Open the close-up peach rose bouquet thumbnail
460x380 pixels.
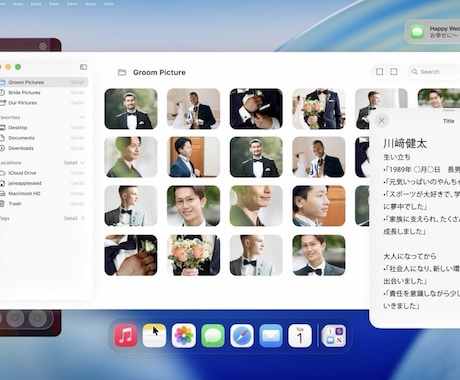193,255
